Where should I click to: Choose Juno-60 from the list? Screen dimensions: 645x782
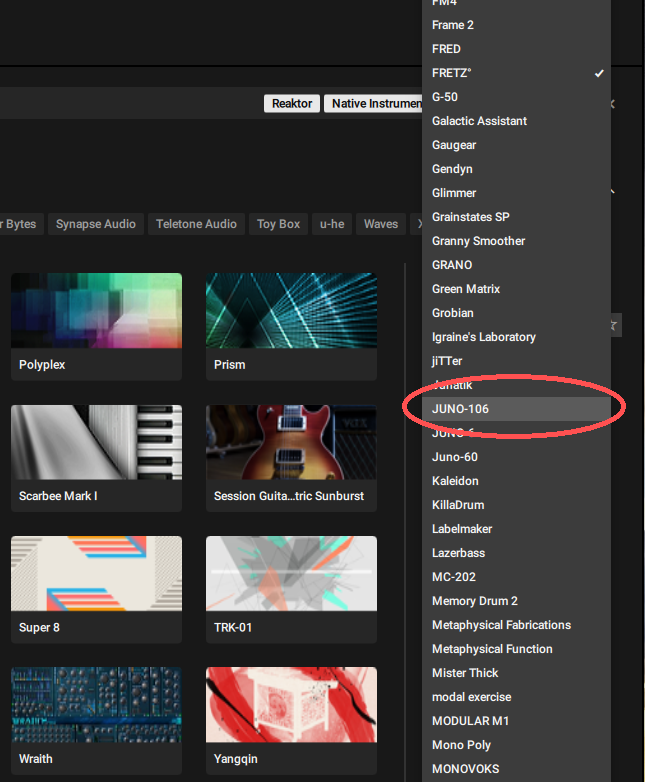point(516,457)
